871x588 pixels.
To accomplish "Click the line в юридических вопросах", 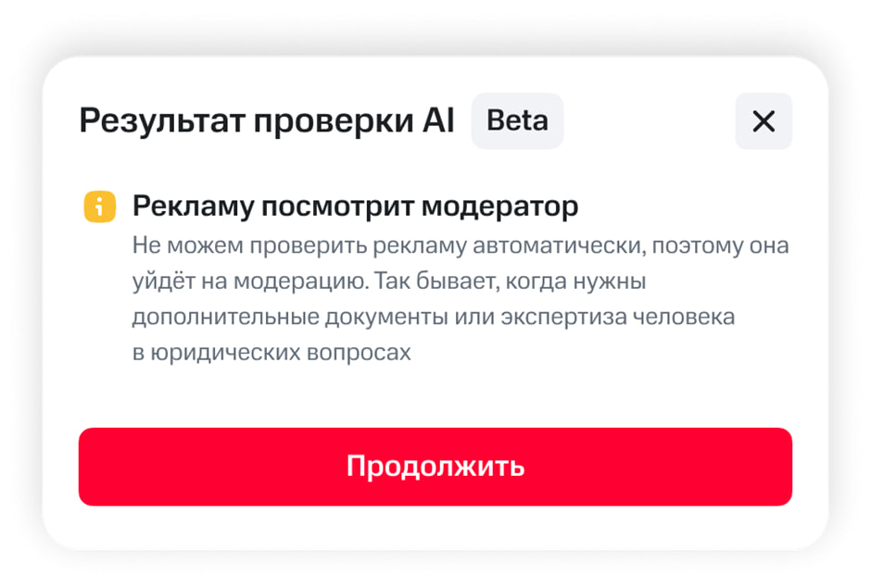I will click(271, 352).
